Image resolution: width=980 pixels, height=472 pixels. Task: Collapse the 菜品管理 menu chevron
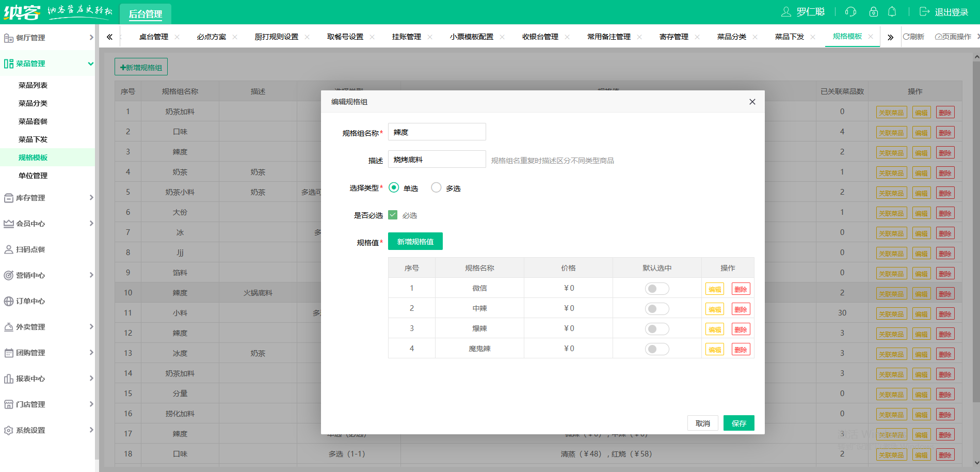pos(91,64)
